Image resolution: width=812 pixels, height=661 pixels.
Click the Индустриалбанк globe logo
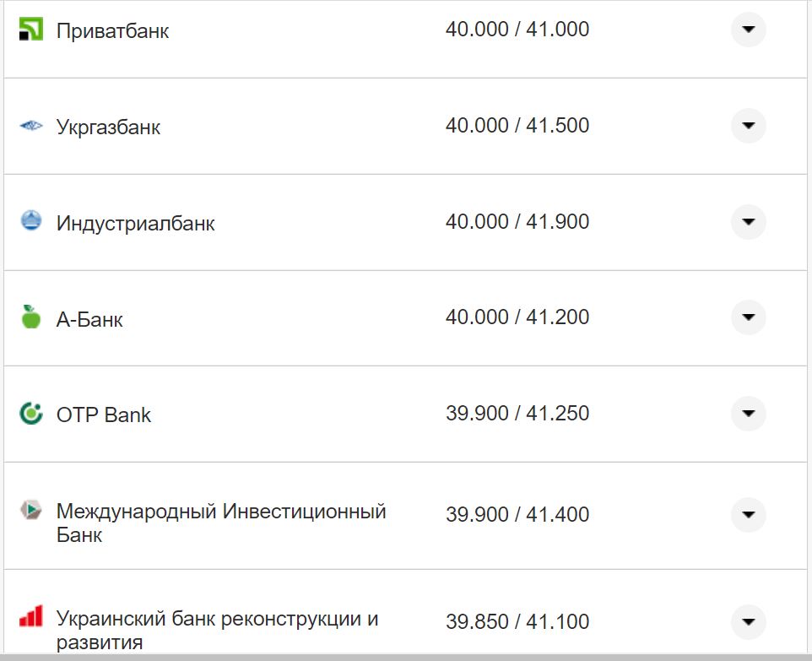pyautogui.click(x=30, y=221)
